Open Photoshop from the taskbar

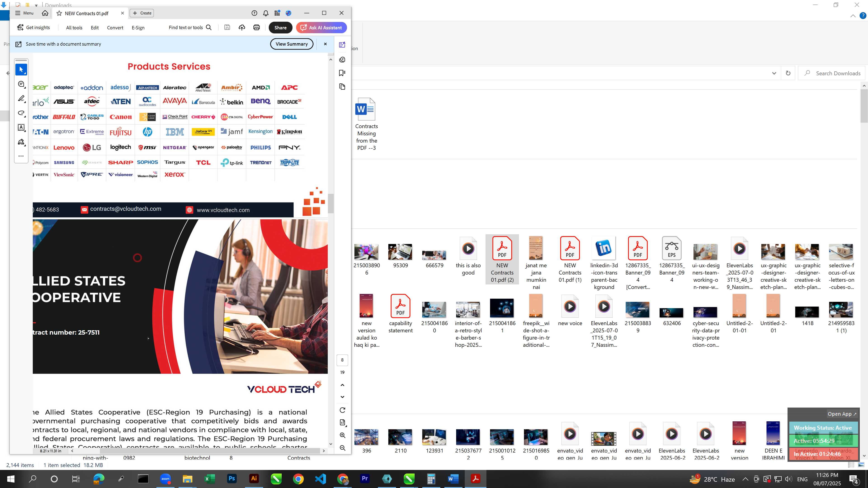[x=232, y=479]
